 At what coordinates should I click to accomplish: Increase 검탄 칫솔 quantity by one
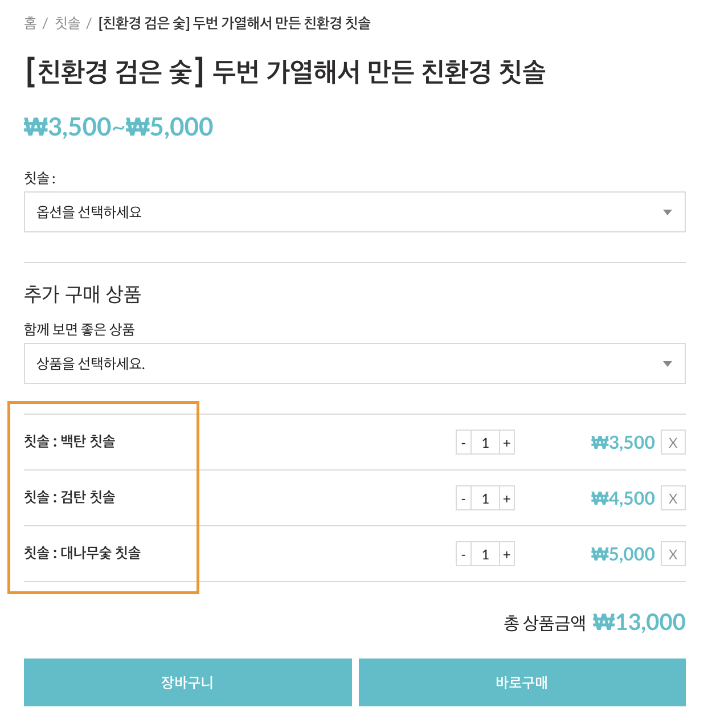point(506,498)
